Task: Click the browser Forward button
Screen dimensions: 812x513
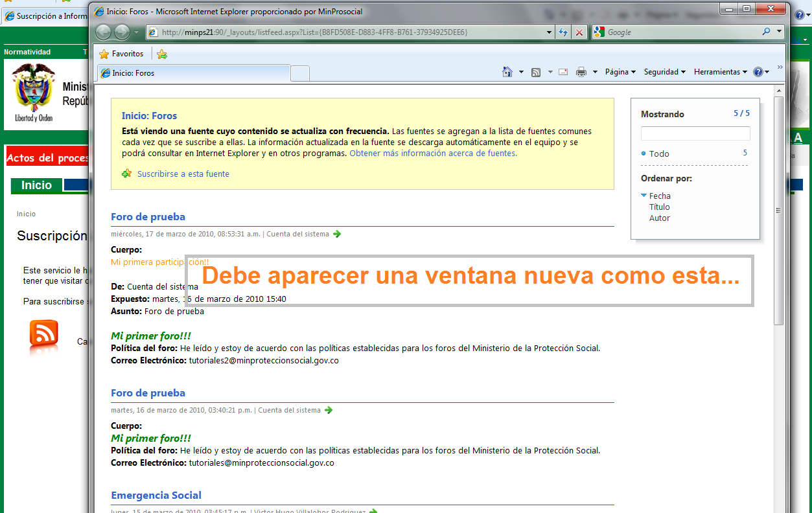Action: (122, 32)
